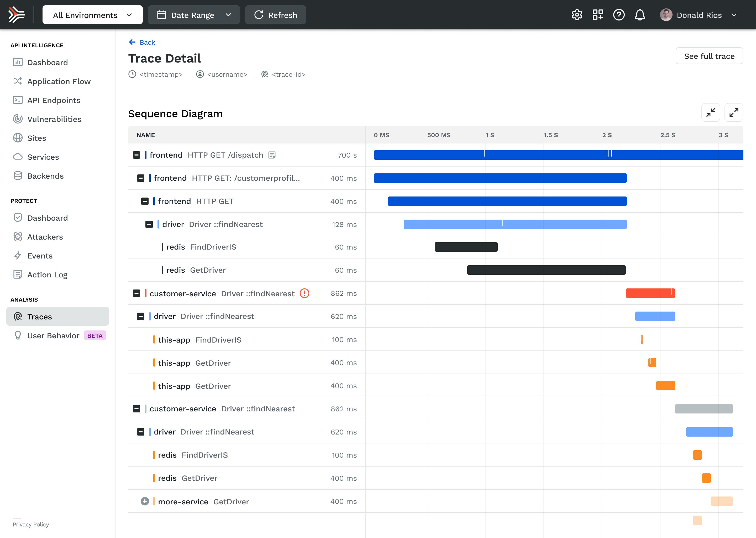Collapse the red customer-service findNearest row

click(136, 293)
